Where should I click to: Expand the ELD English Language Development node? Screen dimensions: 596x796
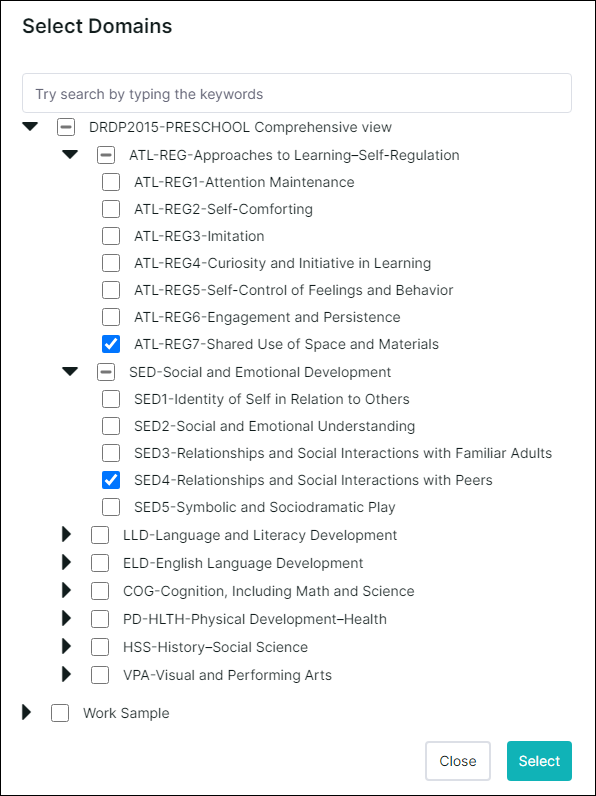point(67,562)
